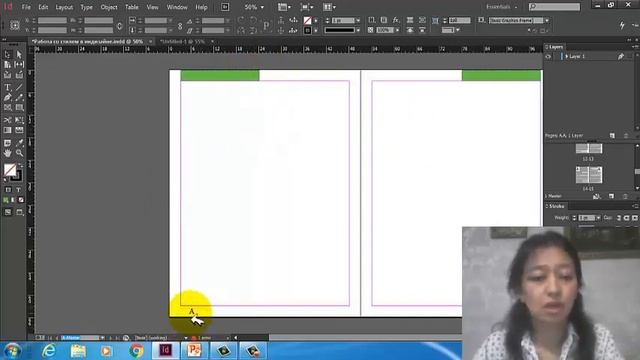640x360 pixels.
Task: Open the Essentials workspace switcher
Action: click(x=502, y=7)
